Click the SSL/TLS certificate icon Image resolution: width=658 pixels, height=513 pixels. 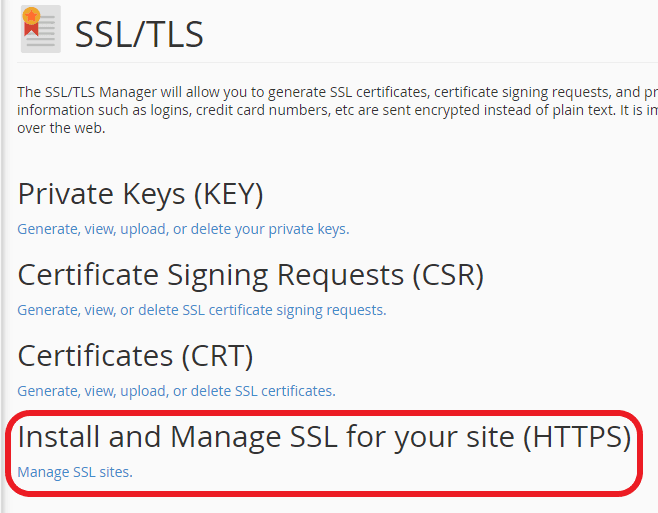pyautogui.click(x=40, y=29)
